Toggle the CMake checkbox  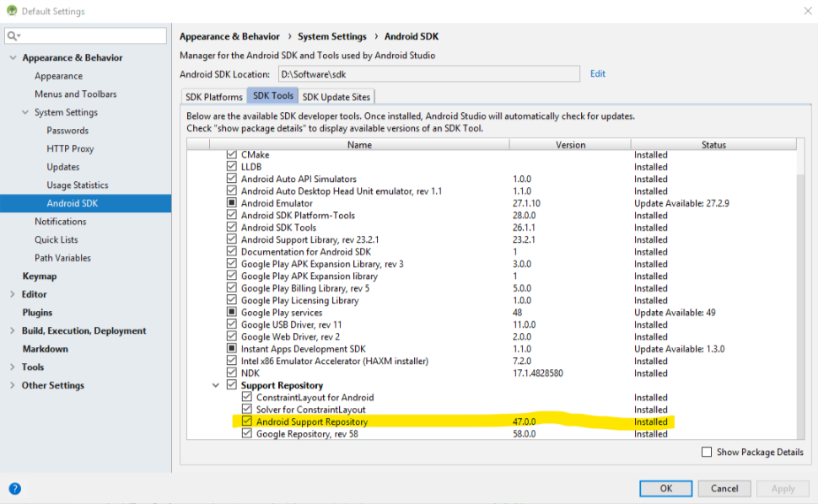coord(232,154)
